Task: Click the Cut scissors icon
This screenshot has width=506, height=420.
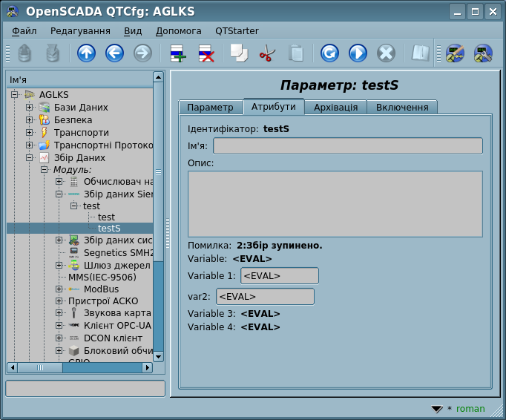Action: click(x=267, y=53)
